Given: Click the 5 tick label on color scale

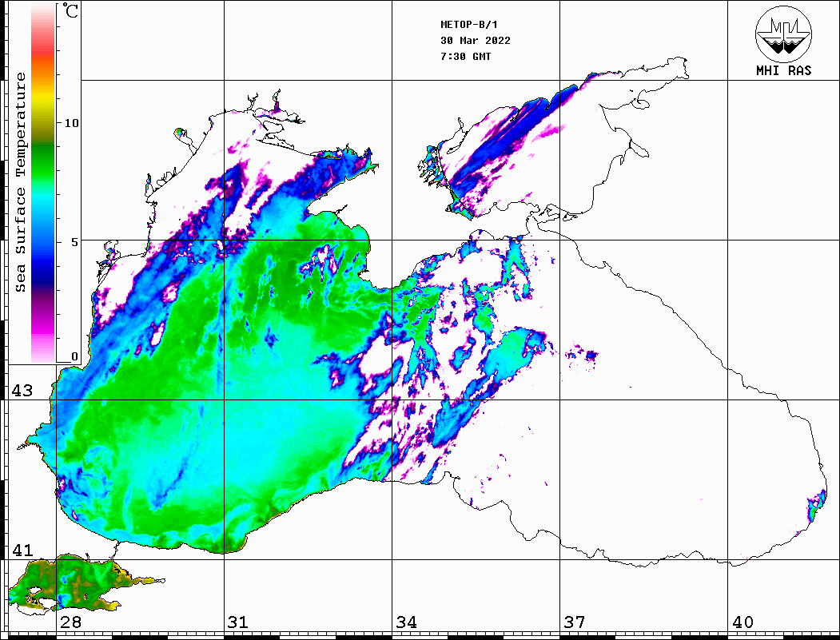Looking at the screenshot, I should tap(75, 243).
